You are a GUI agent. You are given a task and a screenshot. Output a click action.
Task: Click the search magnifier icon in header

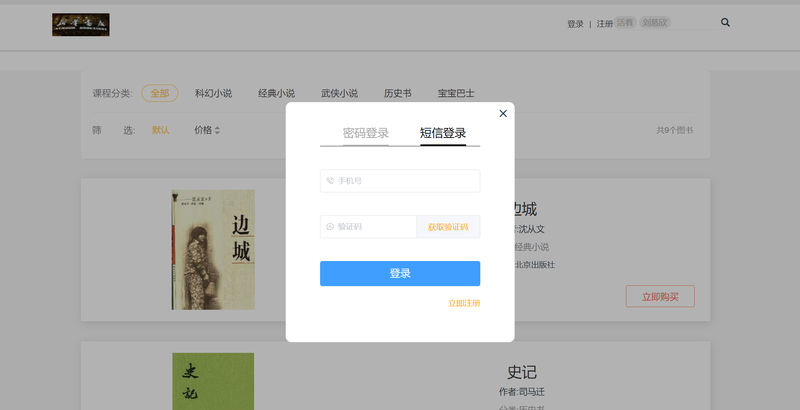[725, 22]
